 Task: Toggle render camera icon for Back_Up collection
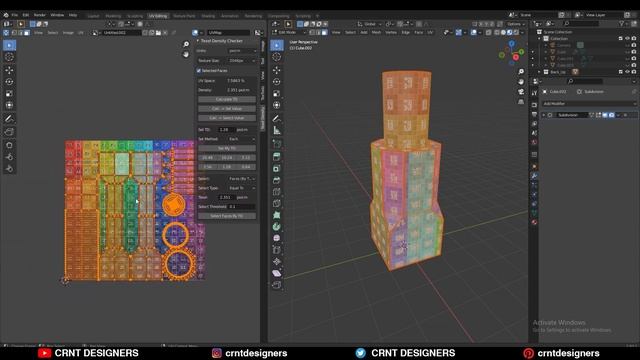[x=634, y=72]
